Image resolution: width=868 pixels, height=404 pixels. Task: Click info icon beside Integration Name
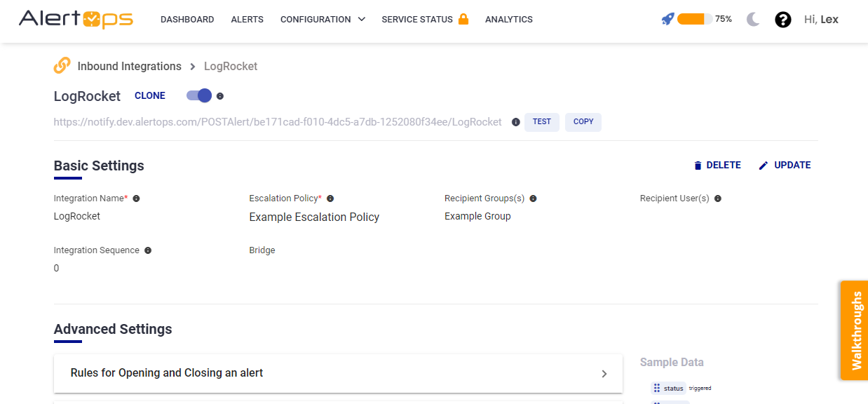[136, 198]
